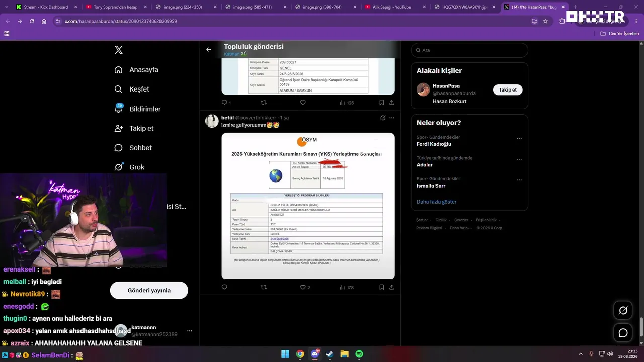Screen dimensions: 644x362
Task: Follow HasanPasa with Takip et button
Action: [x=508, y=90]
